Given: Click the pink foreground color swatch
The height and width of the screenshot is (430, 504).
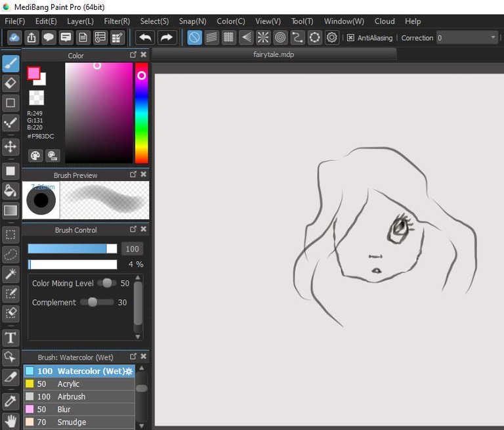Looking at the screenshot, I should click(x=33, y=73).
